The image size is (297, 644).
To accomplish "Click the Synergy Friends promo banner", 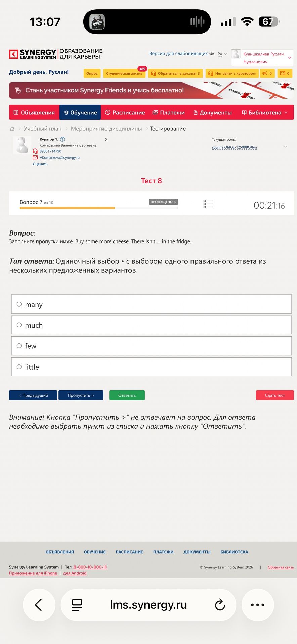I will [152, 90].
